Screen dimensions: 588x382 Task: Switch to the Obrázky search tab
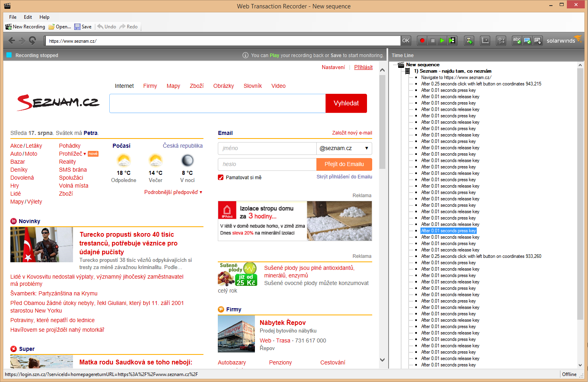(224, 86)
